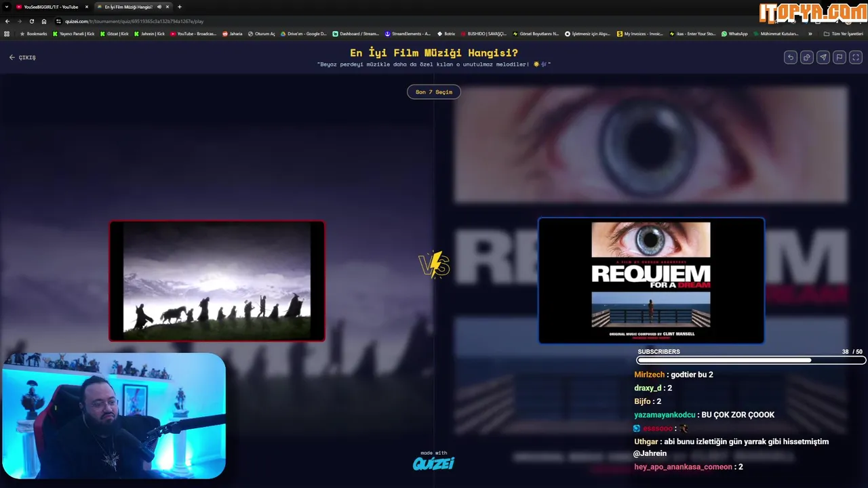Open Yayıncı Paneli | Kick bookmark

(74, 33)
